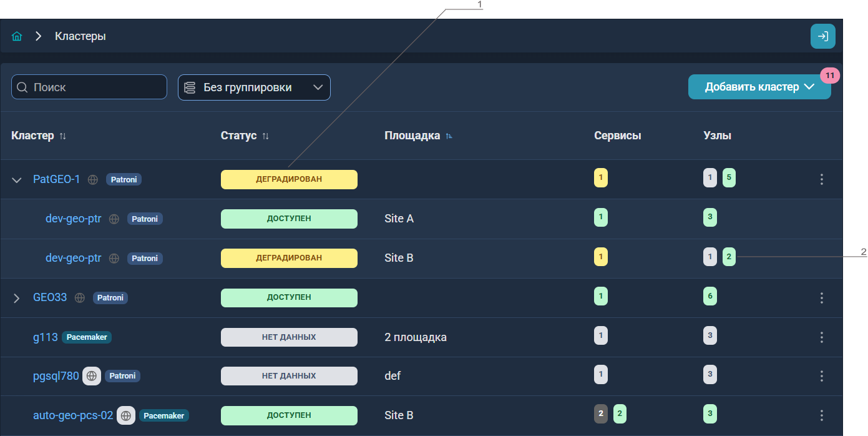
Task: Expand the GEO33 cluster row
Action: 17,298
